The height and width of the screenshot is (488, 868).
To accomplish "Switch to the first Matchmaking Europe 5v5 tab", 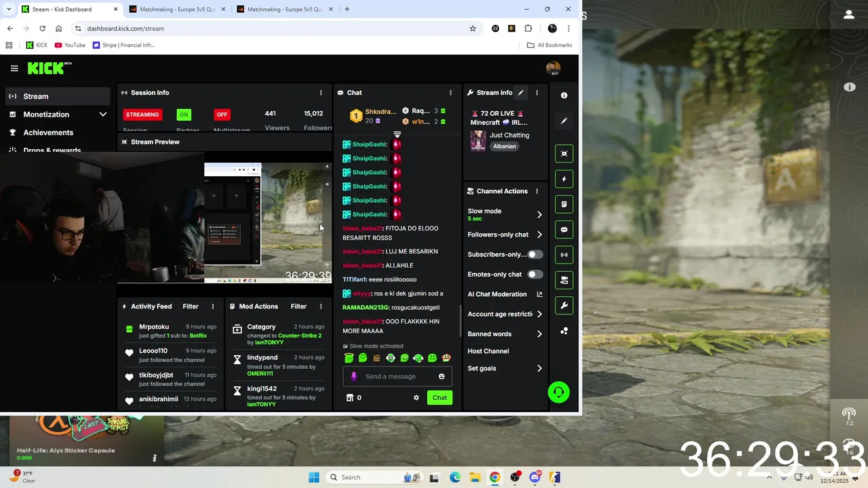I will point(177,9).
